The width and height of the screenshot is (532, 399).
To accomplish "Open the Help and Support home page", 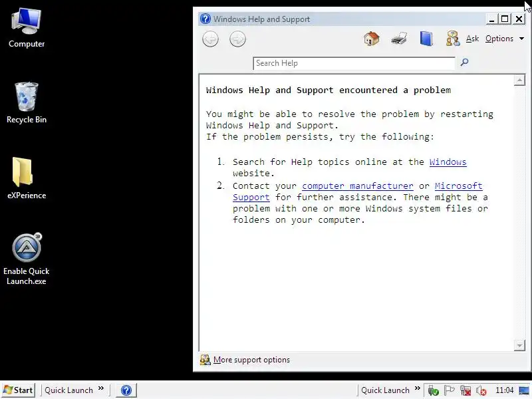I will pos(372,39).
